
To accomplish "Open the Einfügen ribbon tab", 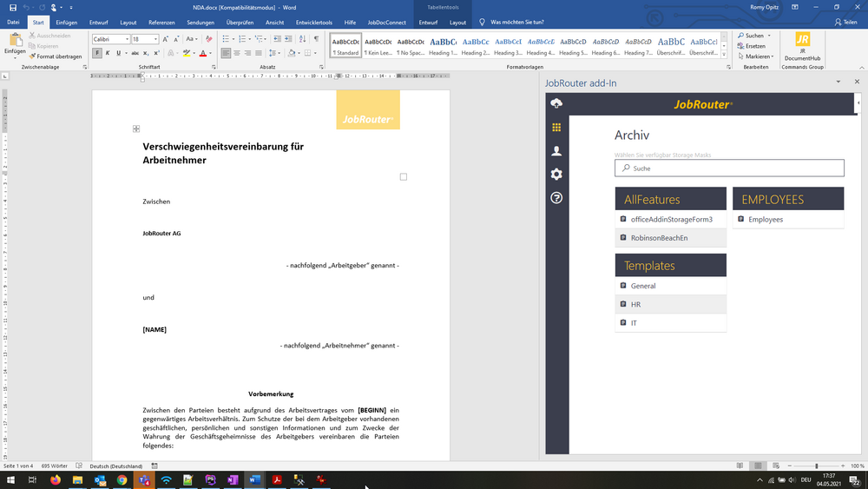I will (67, 23).
